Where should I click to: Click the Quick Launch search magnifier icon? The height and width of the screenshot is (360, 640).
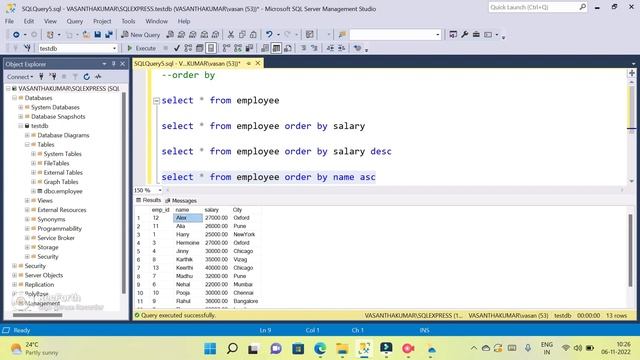[582, 7]
